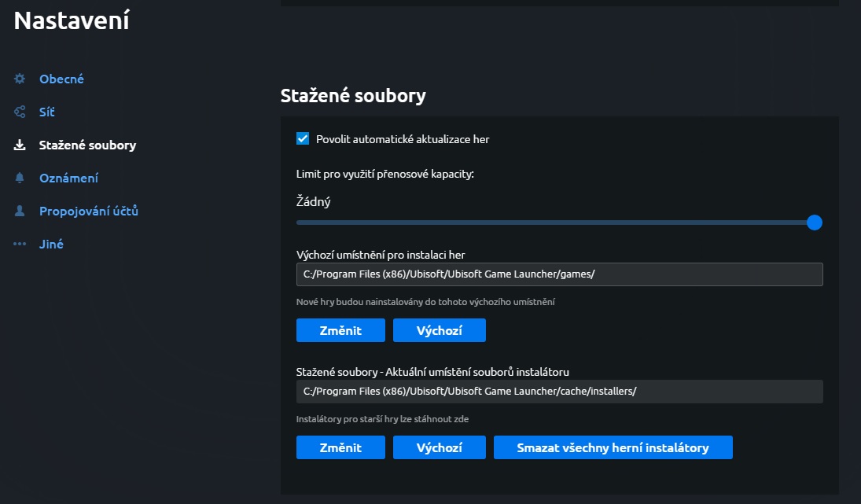Select Stažené soubory in the sidebar
The width and height of the screenshot is (861, 504).
pos(87,145)
